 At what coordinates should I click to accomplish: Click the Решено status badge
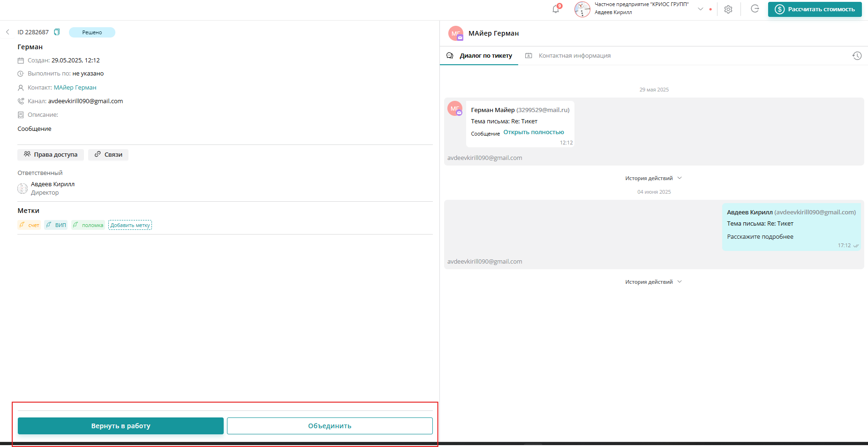[92, 32]
